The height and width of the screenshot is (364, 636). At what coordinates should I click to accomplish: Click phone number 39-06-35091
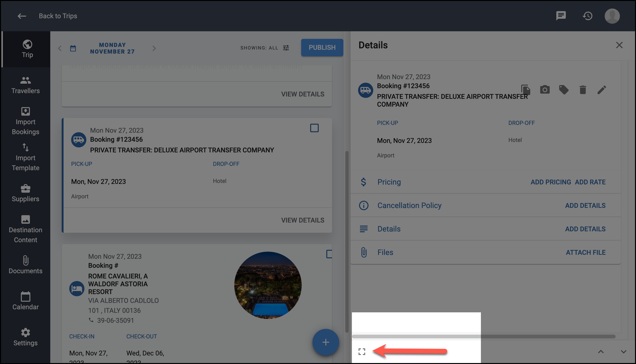(x=115, y=320)
